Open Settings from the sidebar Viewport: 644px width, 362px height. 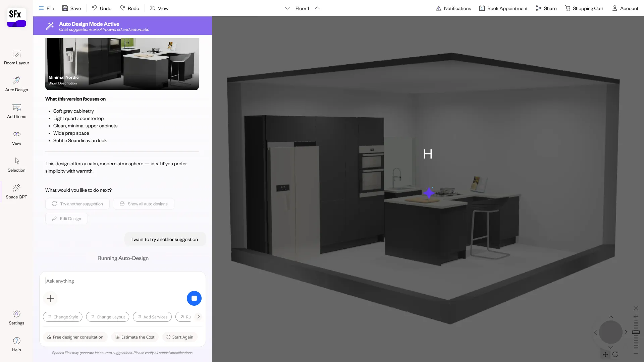(16, 317)
